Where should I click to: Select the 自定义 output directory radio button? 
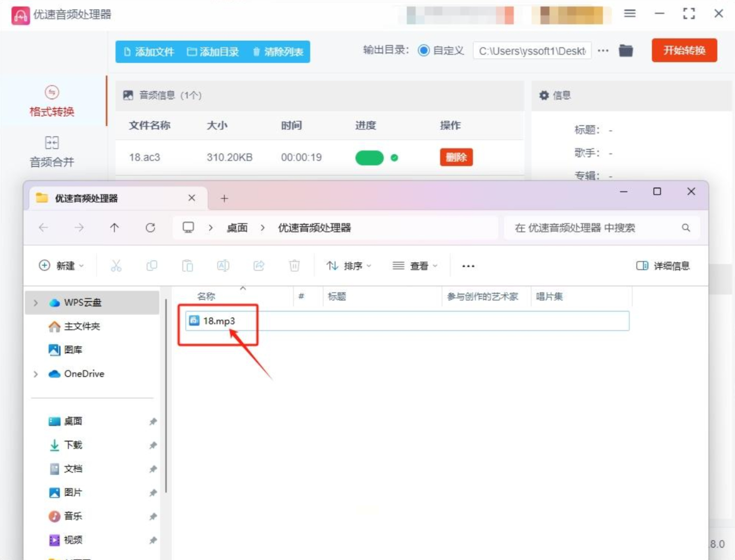[424, 50]
